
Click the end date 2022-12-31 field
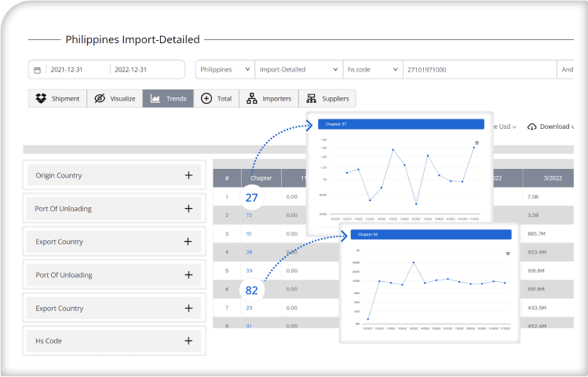point(130,70)
